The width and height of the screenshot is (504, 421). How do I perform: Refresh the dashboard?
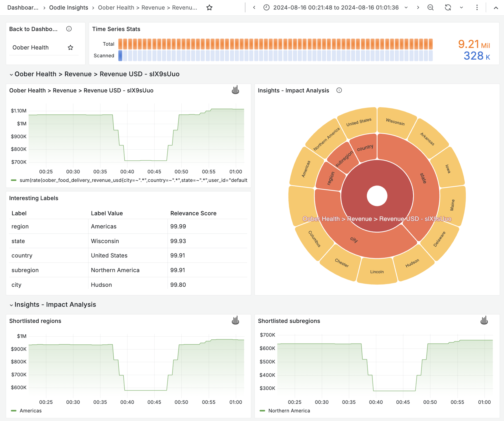point(448,8)
